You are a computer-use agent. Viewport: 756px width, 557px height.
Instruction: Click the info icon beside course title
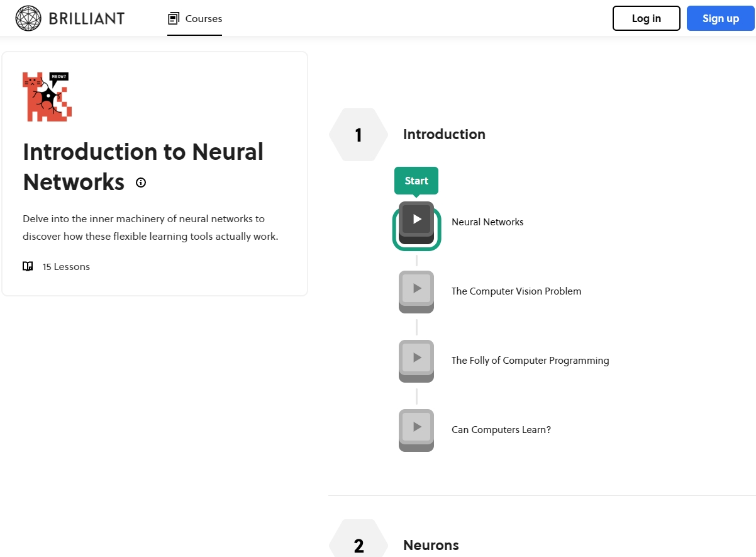pos(141,183)
